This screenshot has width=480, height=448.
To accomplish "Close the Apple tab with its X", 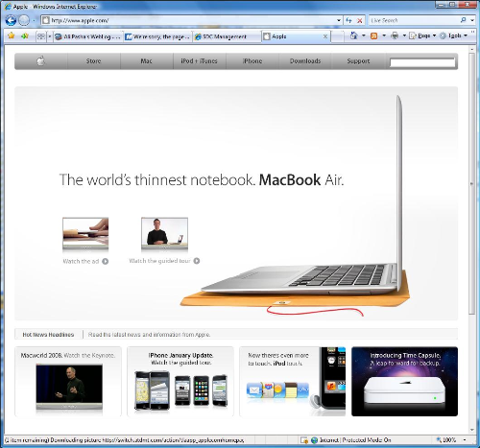I will pyautogui.click(x=325, y=36).
